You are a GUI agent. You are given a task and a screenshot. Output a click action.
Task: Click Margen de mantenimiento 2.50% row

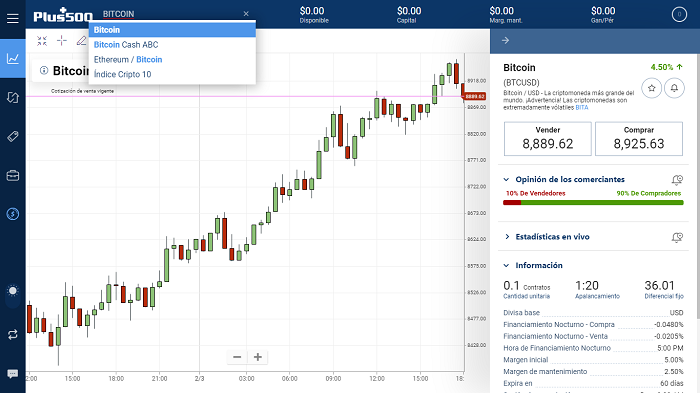coord(593,372)
